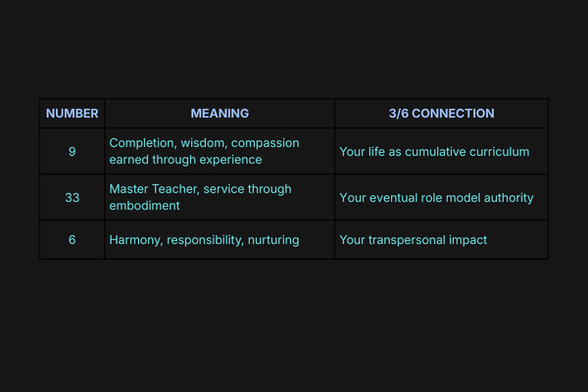The height and width of the screenshot is (392, 588).
Task: Click "Your life as cumulative curriculum" cell
Action: (x=434, y=152)
